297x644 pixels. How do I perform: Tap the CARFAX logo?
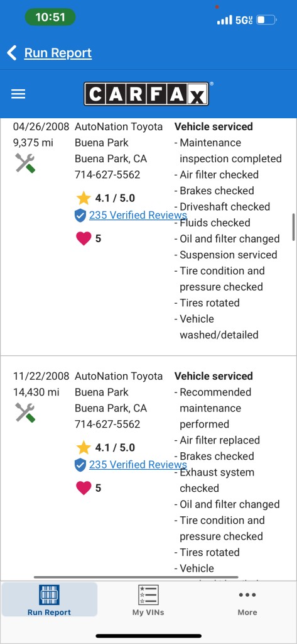(x=146, y=94)
